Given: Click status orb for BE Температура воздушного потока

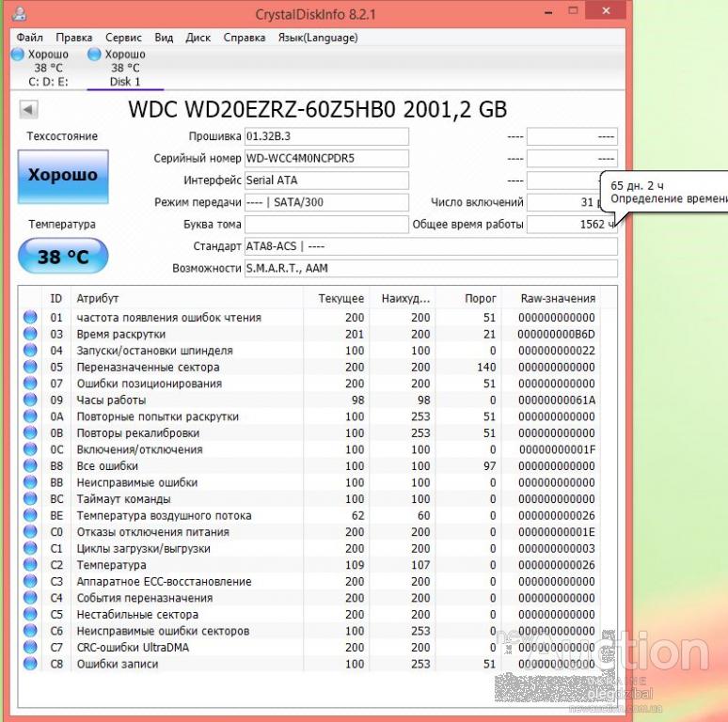Looking at the screenshot, I should 30,515.
